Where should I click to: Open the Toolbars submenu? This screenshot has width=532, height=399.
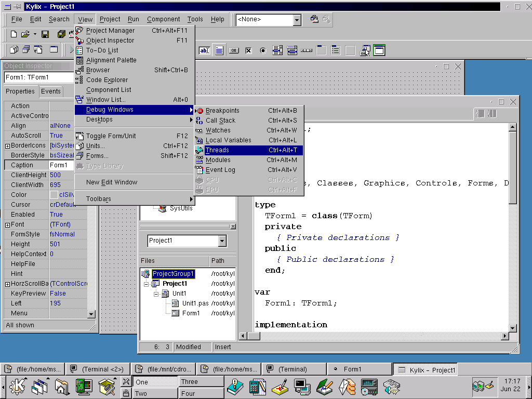135,199
